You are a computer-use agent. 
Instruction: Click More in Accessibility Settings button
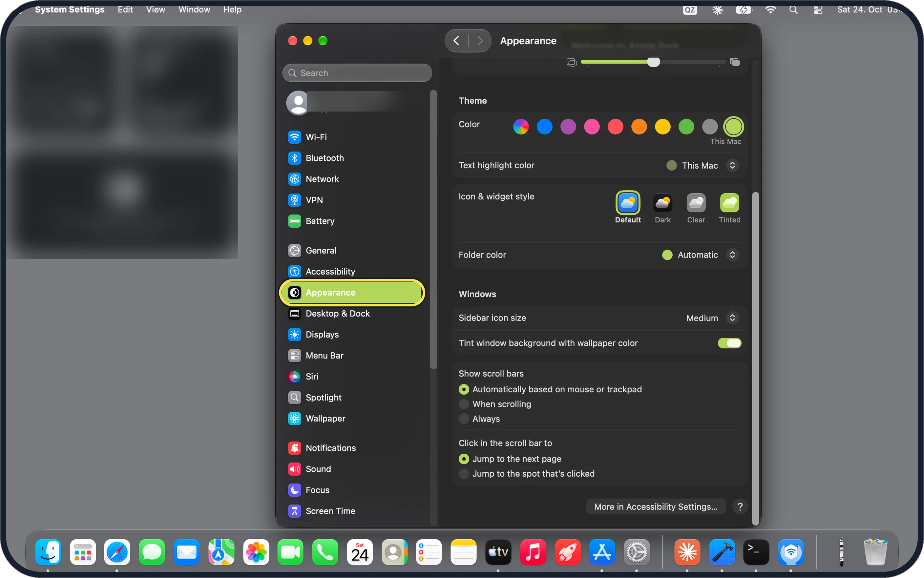(x=656, y=507)
